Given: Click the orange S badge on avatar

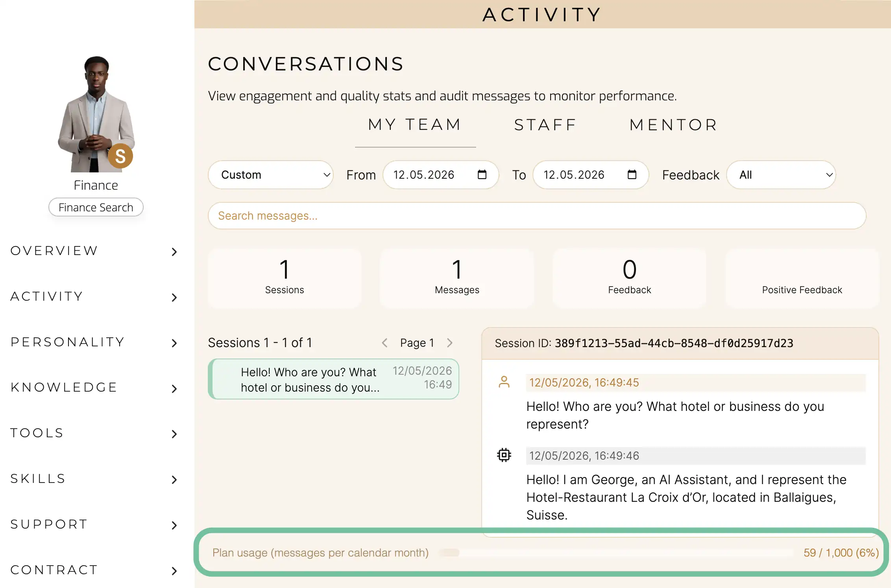Looking at the screenshot, I should click(120, 156).
